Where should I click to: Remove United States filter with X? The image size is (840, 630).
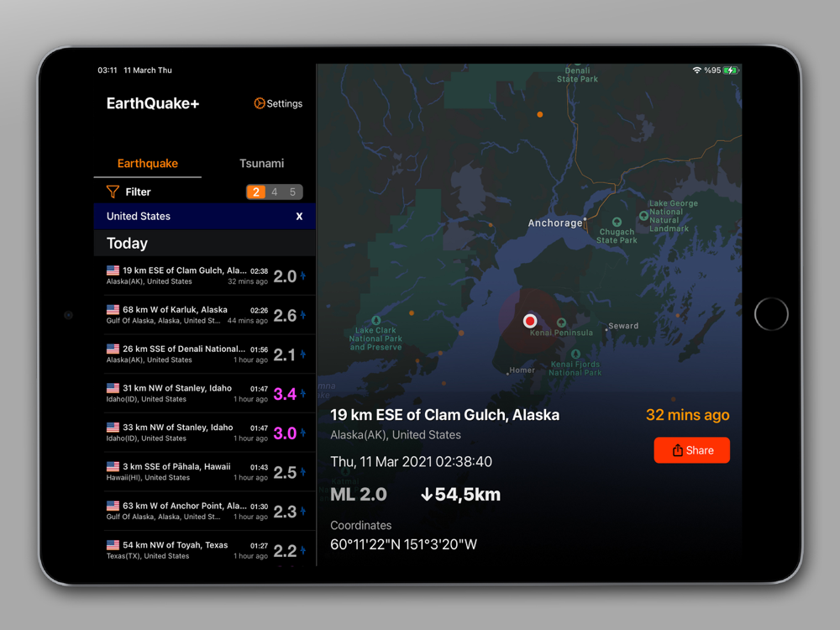300,217
